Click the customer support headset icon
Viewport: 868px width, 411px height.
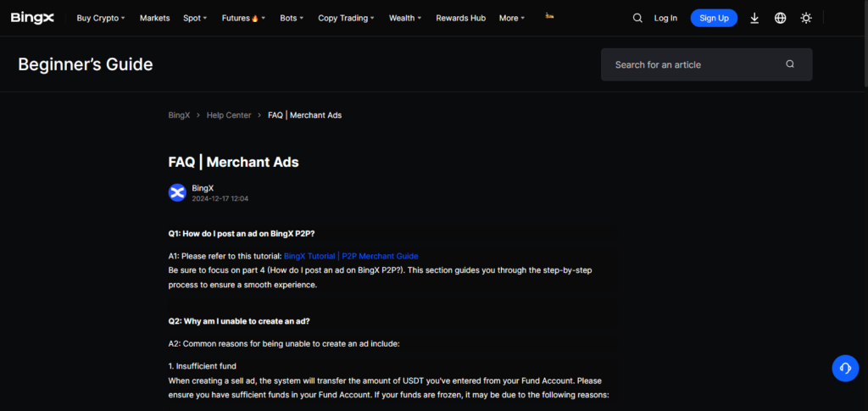pyautogui.click(x=845, y=368)
